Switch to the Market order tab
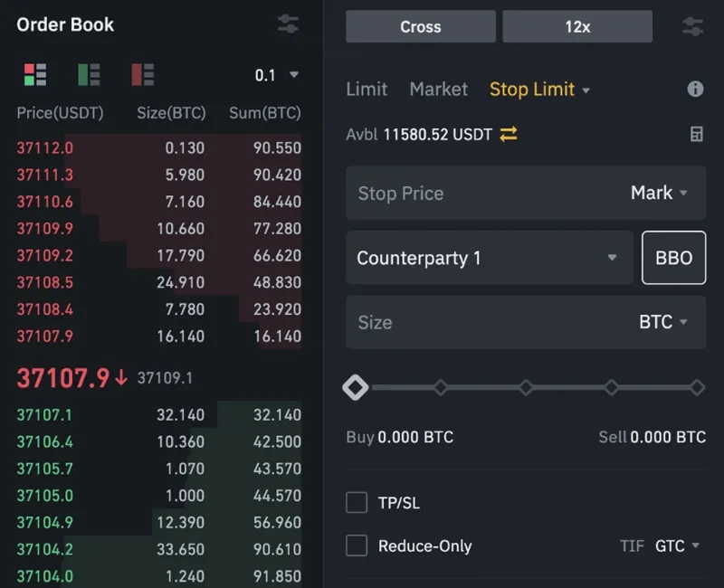724x588 pixels. click(438, 89)
